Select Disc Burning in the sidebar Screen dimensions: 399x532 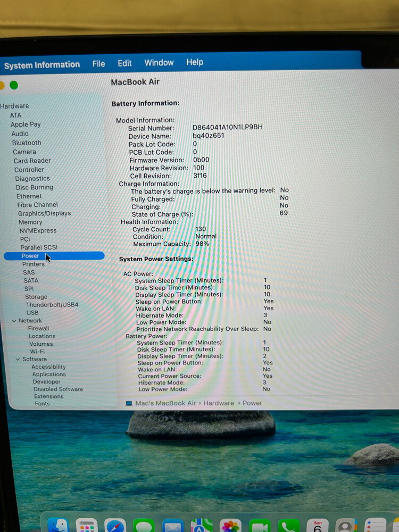[35, 187]
